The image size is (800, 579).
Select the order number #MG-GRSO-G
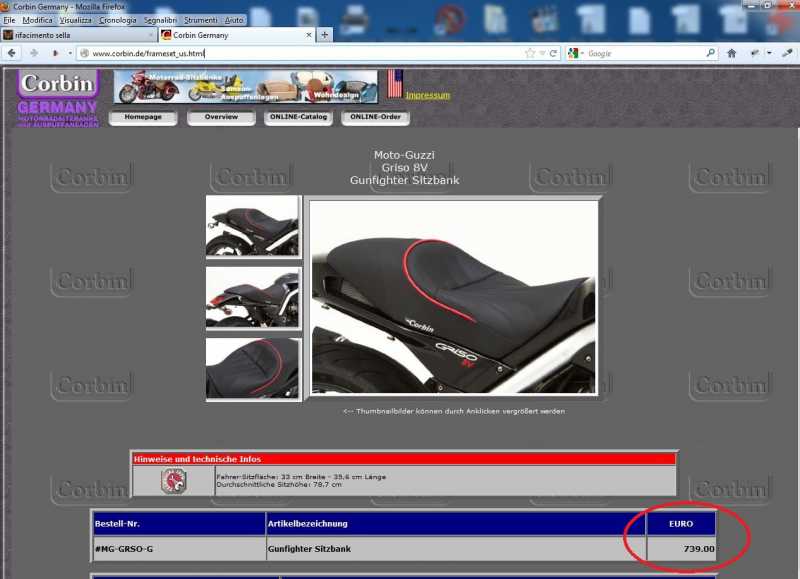tap(124, 549)
